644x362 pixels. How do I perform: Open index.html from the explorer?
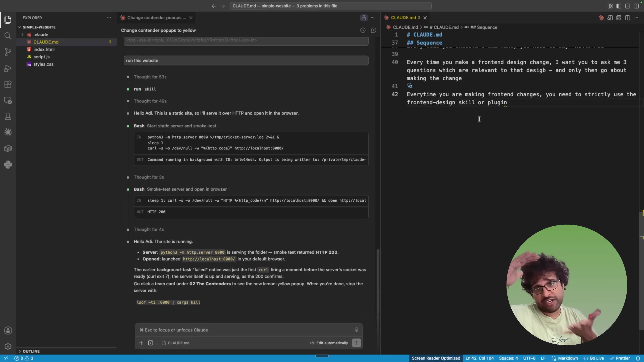(44, 49)
